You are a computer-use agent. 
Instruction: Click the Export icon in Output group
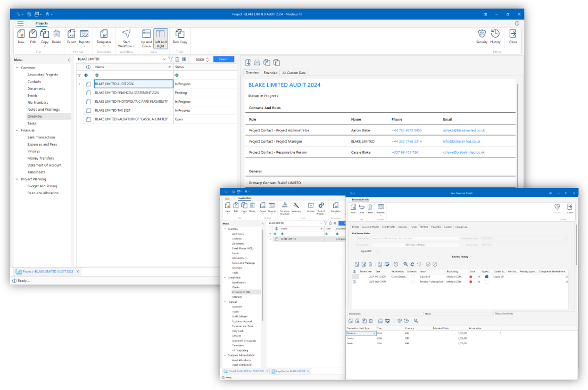click(x=72, y=35)
